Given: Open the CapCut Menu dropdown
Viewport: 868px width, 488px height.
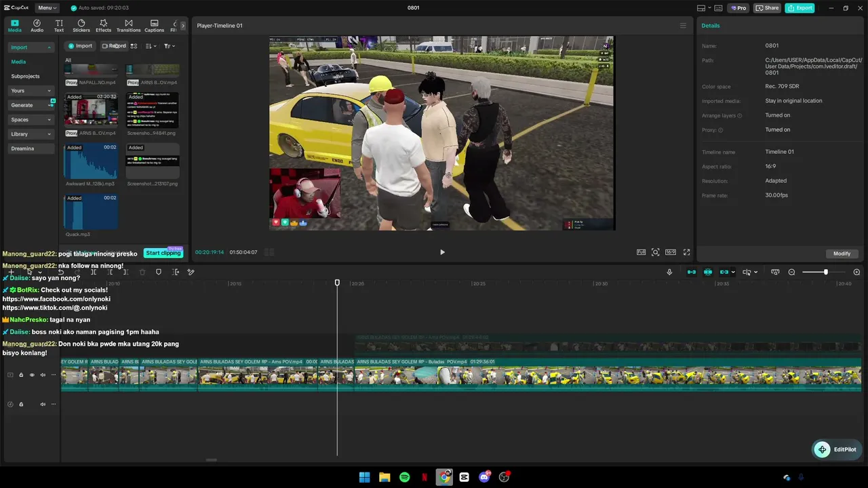Looking at the screenshot, I should click(x=47, y=8).
